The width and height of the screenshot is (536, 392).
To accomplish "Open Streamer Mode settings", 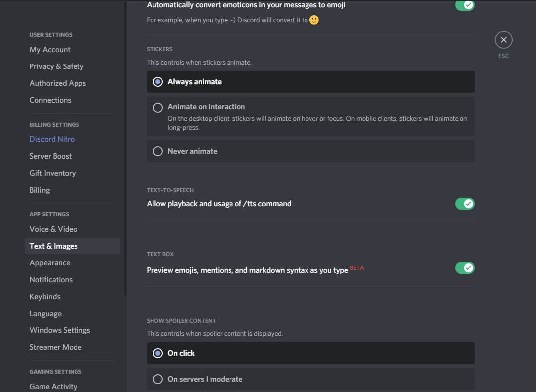I will (x=56, y=347).
